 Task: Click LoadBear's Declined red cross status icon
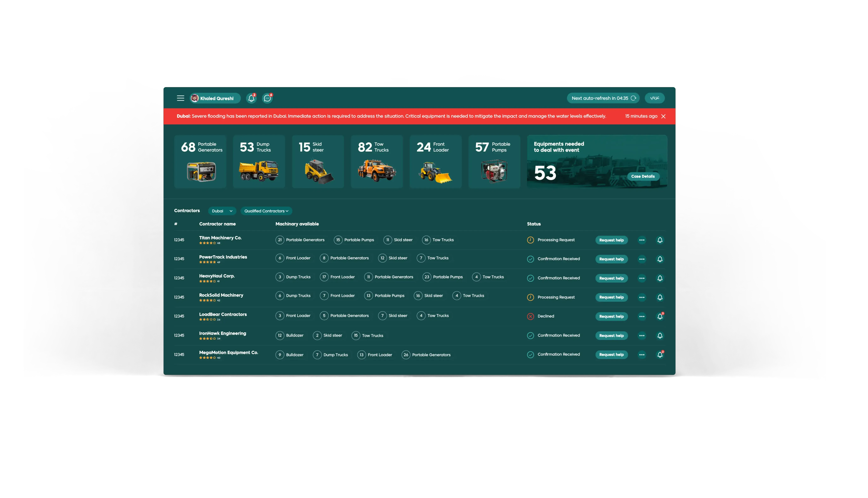[x=530, y=316]
